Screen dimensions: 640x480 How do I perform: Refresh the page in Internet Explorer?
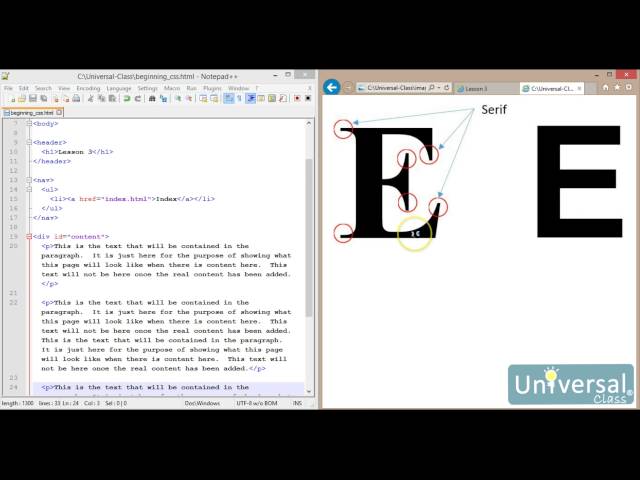click(x=447, y=87)
